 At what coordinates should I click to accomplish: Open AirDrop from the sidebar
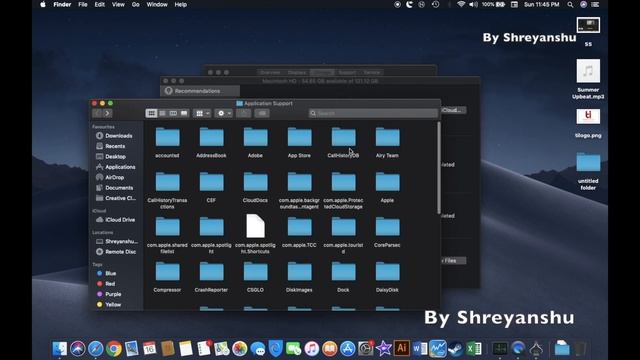pos(110,177)
